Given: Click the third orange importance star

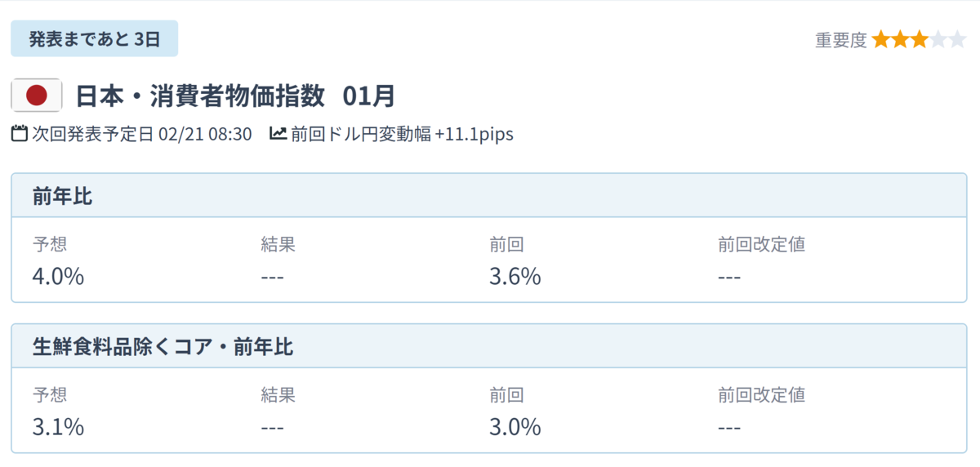Looking at the screenshot, I should (919, 39).
